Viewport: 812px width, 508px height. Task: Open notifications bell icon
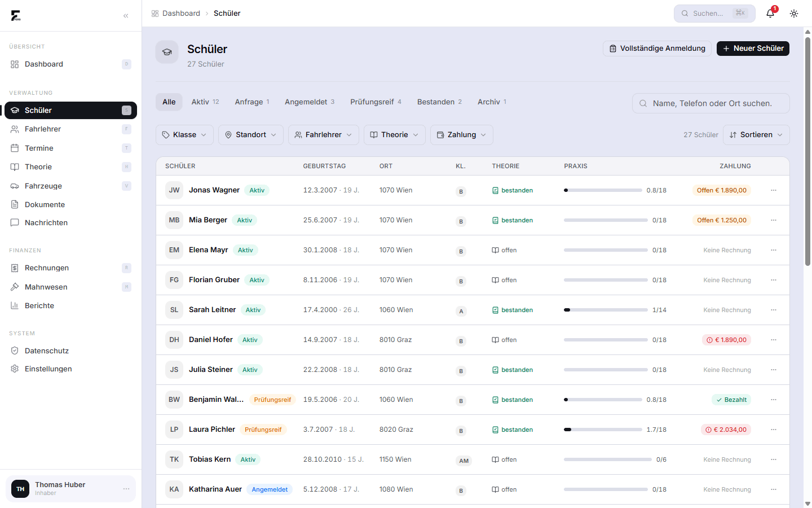click(770, 13)
